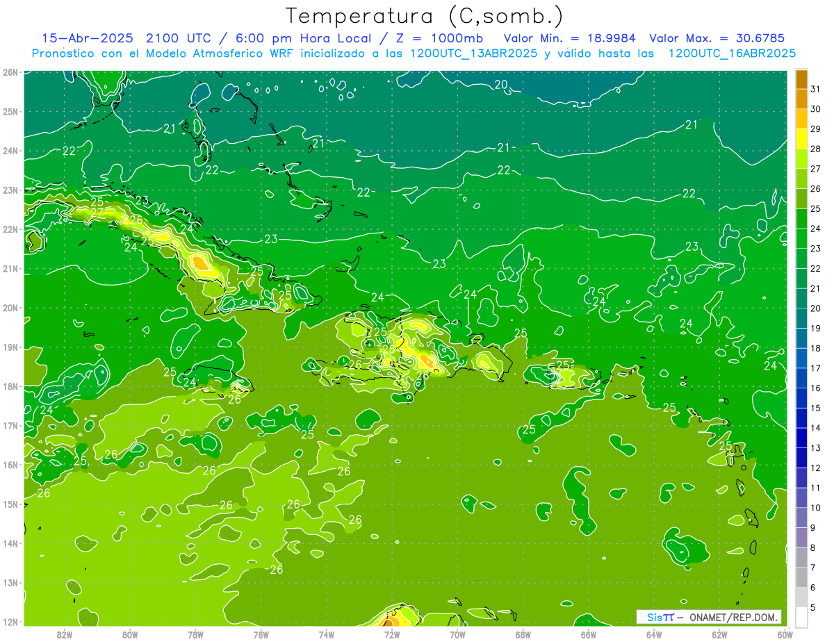This screenshot has height=644, width=834.
Task: Pick the legend swatch between 24 and 25
Action: pyautogui.click(x=801, y=219)
